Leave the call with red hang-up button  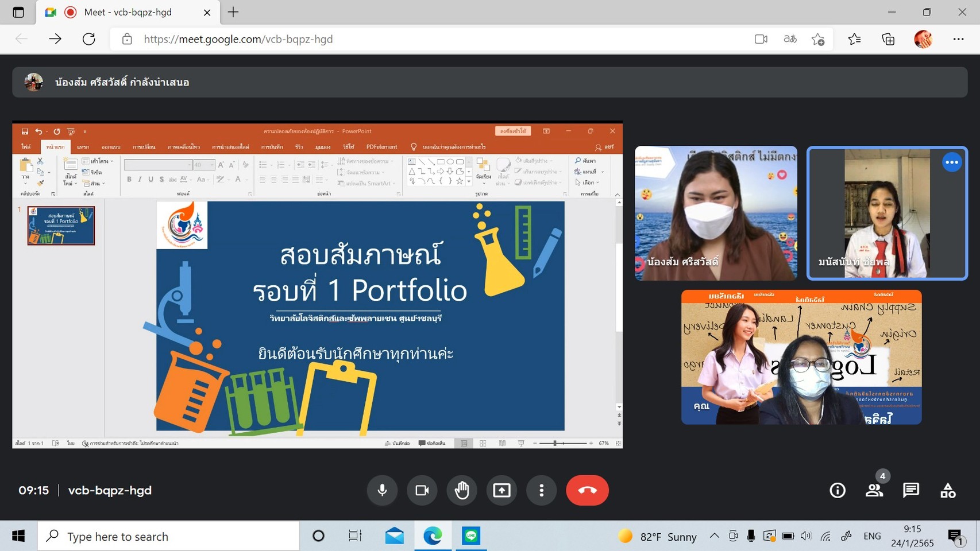click(587, 490)
